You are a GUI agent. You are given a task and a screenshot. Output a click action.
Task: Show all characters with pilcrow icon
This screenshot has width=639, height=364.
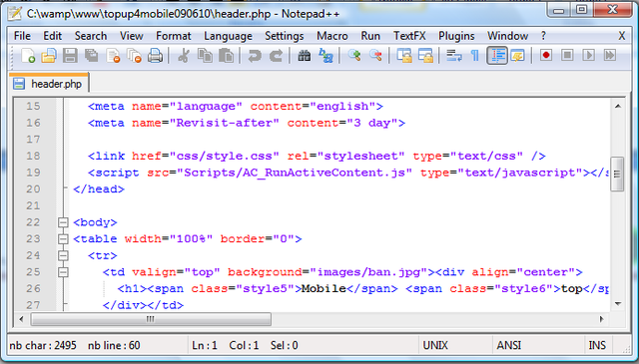coord(475,56)
